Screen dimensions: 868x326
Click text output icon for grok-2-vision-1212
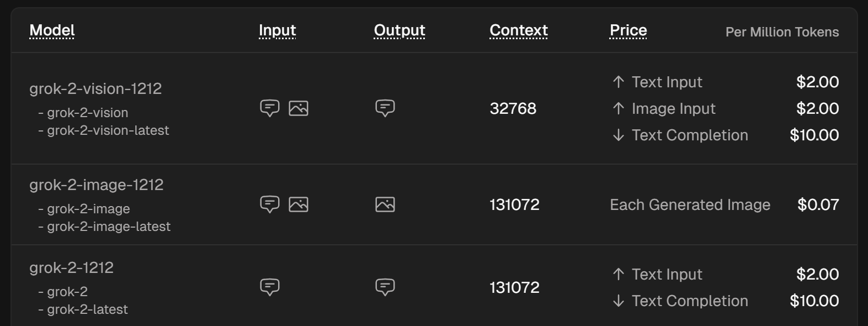385,108
